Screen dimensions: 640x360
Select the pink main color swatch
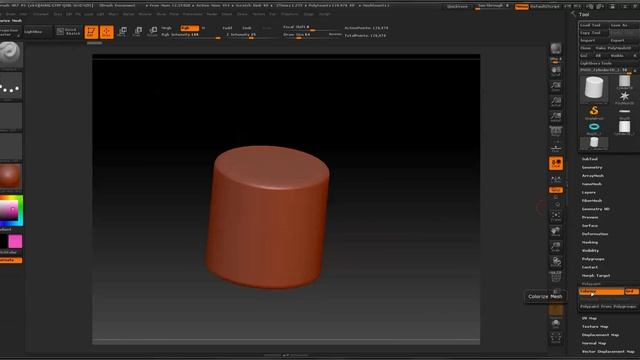coord(15,241)
